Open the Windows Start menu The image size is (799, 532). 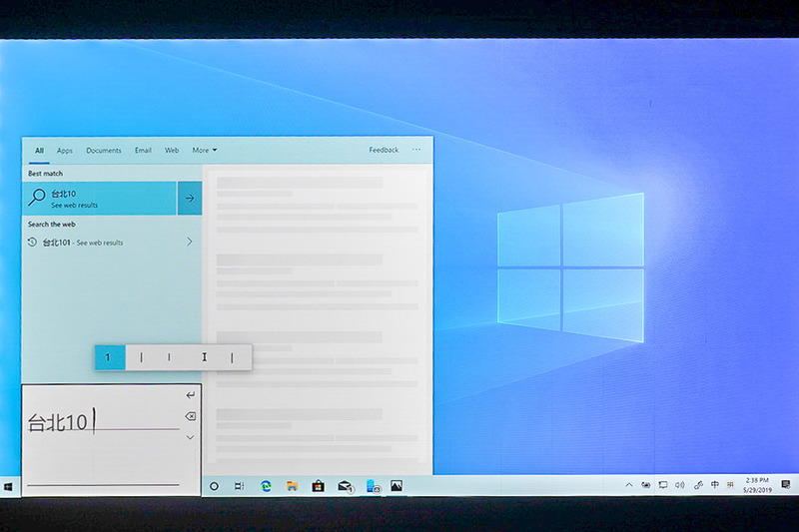(x=8, y=487)
